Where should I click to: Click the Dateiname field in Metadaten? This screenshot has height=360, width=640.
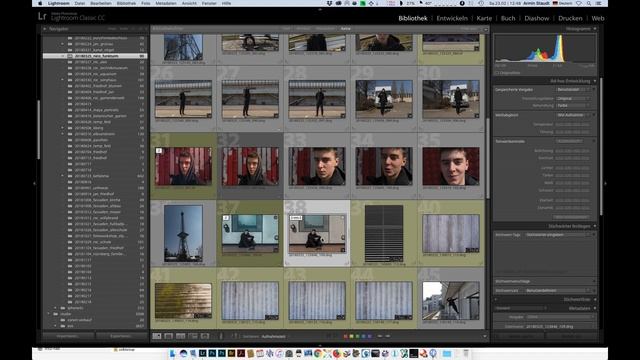[x=558, y=327]
